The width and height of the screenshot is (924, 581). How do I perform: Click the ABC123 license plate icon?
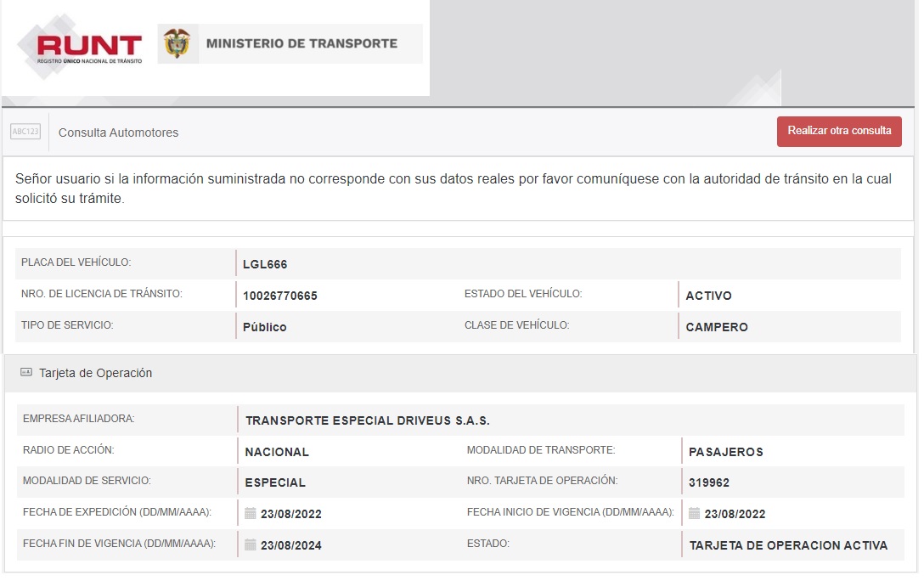[x=25, y=132]
